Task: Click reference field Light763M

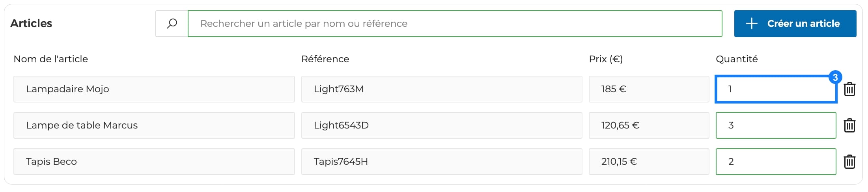Action: pos(442,89)
